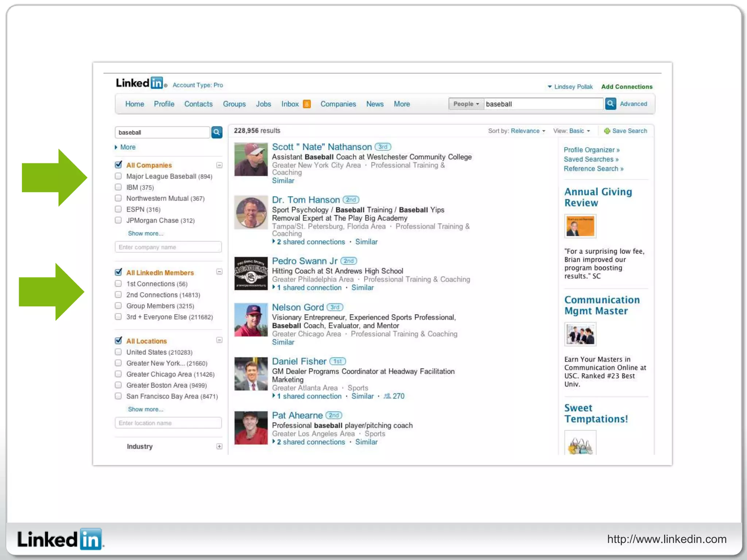Open Scott Nathanson's profile photo
This screenshot has height=560, width=747.
click(x=251, y=159)
